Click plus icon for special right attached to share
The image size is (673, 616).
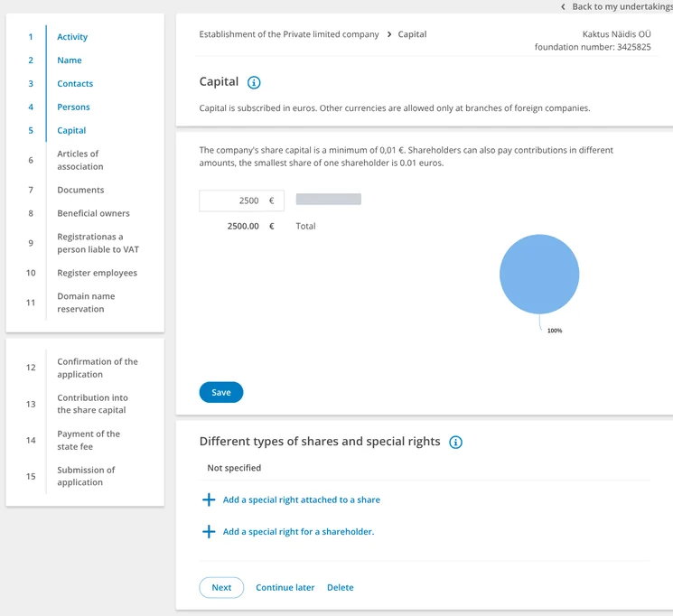click(x=209, y=499)
